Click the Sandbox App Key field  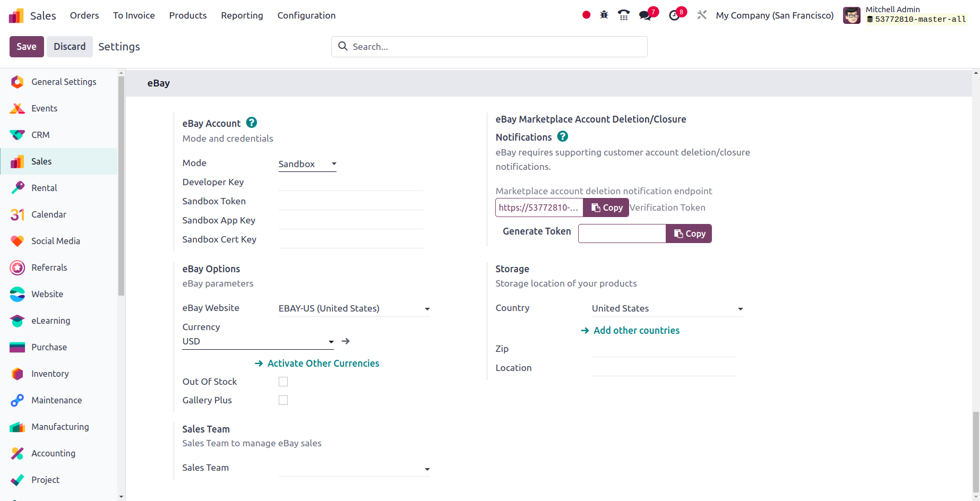[x=351, y=221]
